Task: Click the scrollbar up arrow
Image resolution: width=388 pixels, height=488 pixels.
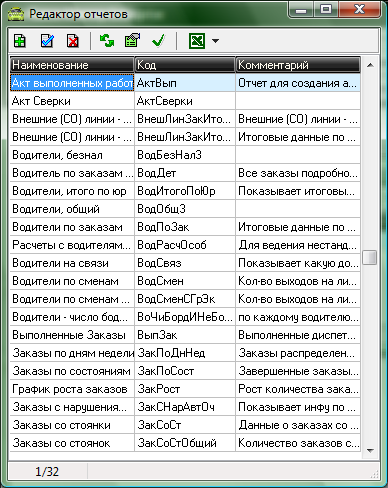Action: point(370,65)
